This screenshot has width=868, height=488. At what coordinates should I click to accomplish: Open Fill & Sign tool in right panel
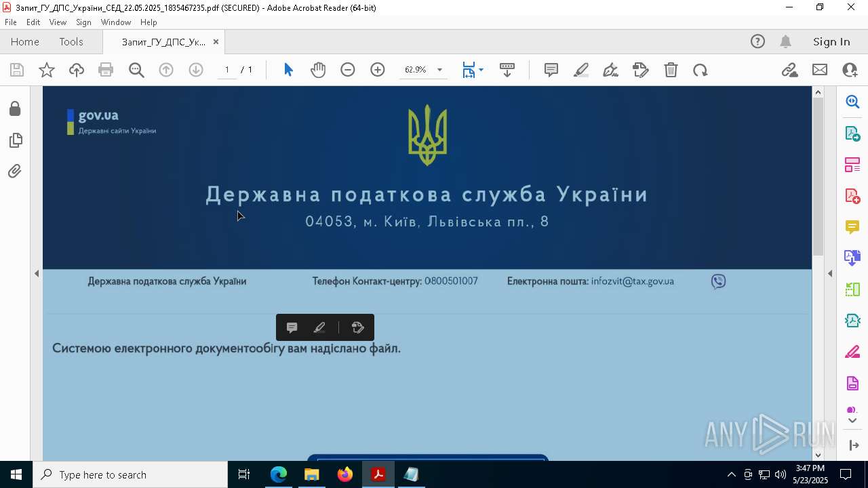852,352
